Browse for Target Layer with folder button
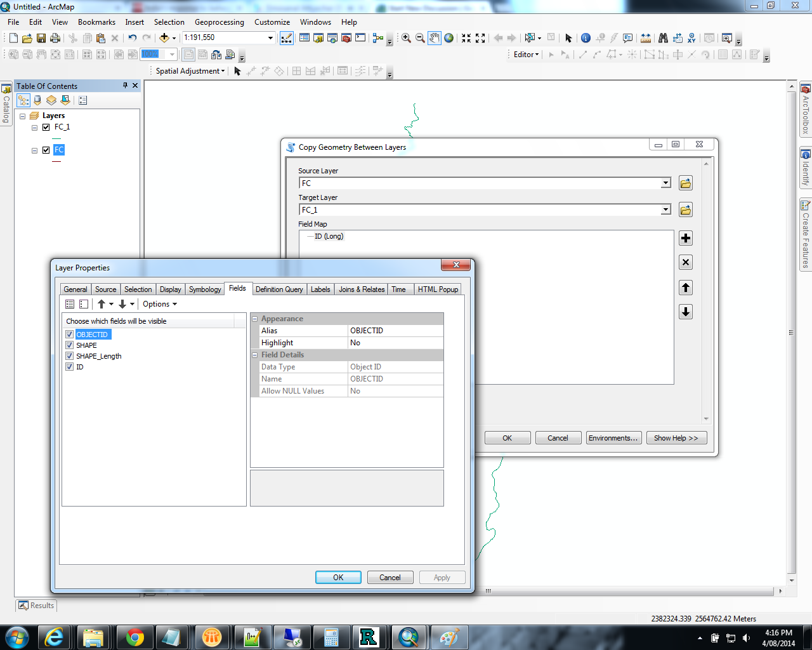The image size is (812, 650). click(x=686, y=210)
